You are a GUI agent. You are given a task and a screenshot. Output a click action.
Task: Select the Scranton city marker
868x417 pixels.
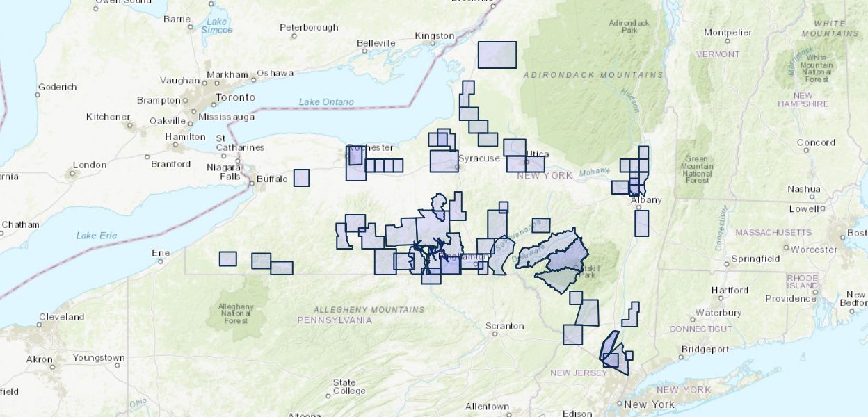(495, 334)
